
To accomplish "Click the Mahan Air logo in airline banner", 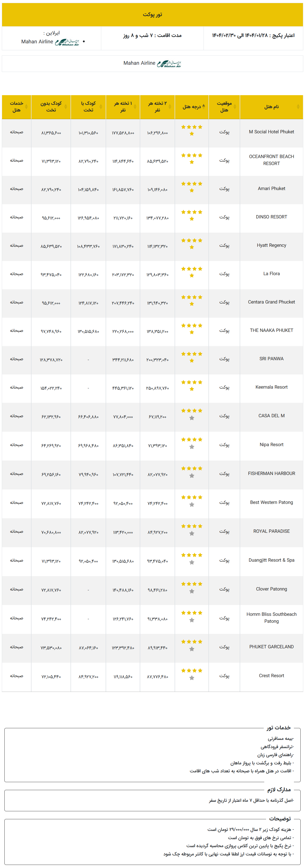I will (x=169, y=63).
